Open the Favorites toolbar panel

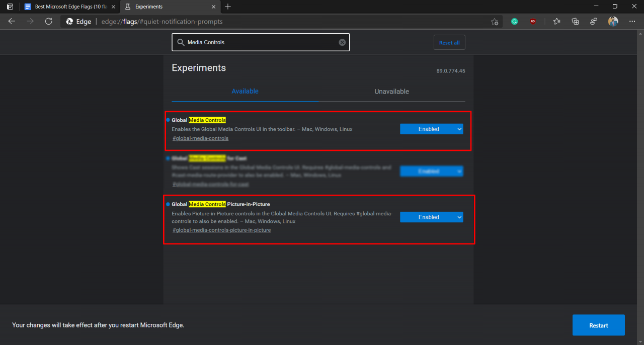pos(556,21)
